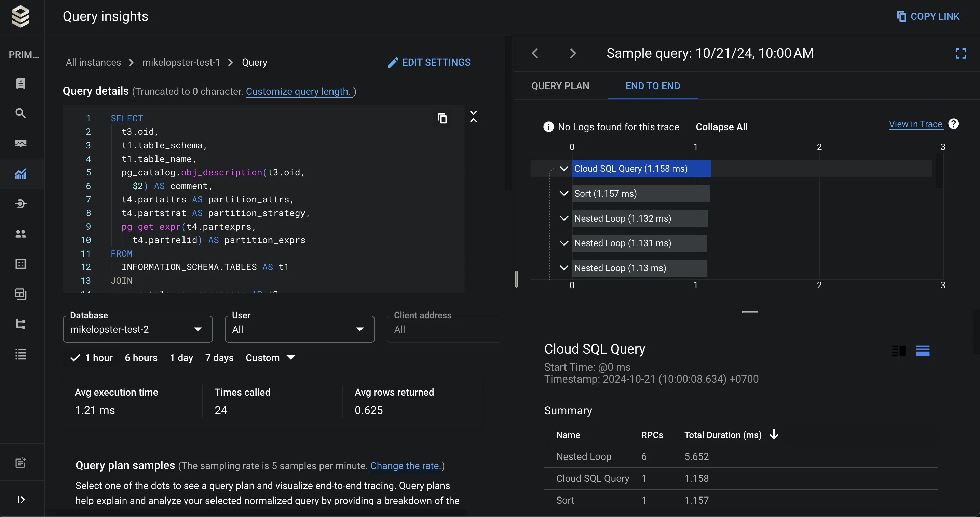Viewport: 980px width, 517px height.
Task: Select the 7 days time range
Action: (219, 357)
